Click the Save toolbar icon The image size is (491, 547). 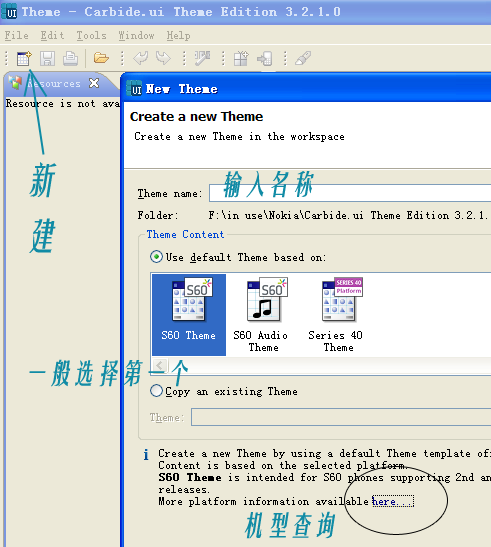[47, 58]
